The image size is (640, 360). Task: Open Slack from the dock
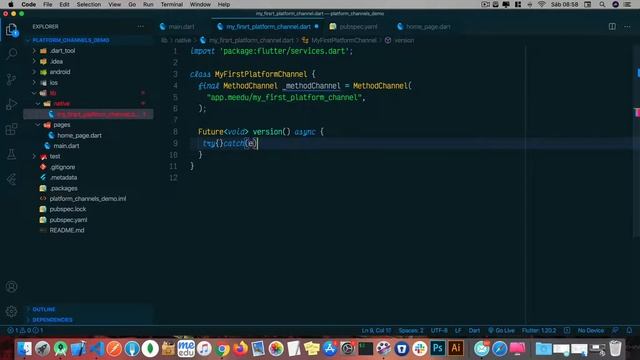[x=420, y=349]
